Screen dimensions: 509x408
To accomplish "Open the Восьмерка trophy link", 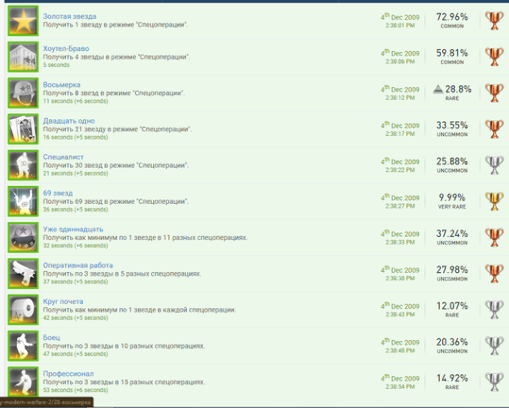I will click(x=61, y=85).
